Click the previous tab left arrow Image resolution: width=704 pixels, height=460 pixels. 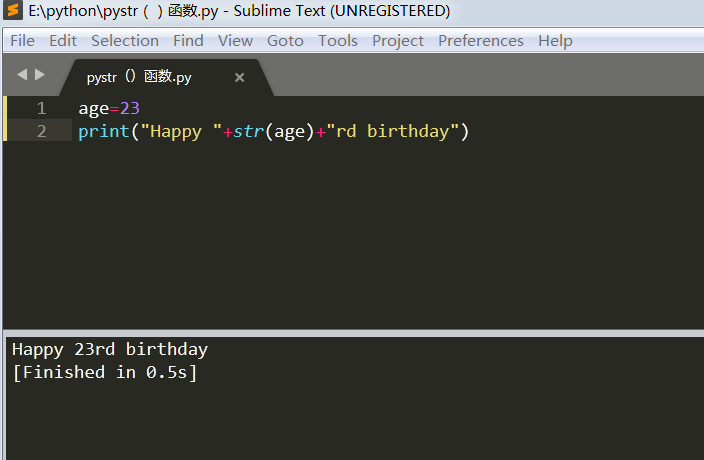[x=22, y=75]
